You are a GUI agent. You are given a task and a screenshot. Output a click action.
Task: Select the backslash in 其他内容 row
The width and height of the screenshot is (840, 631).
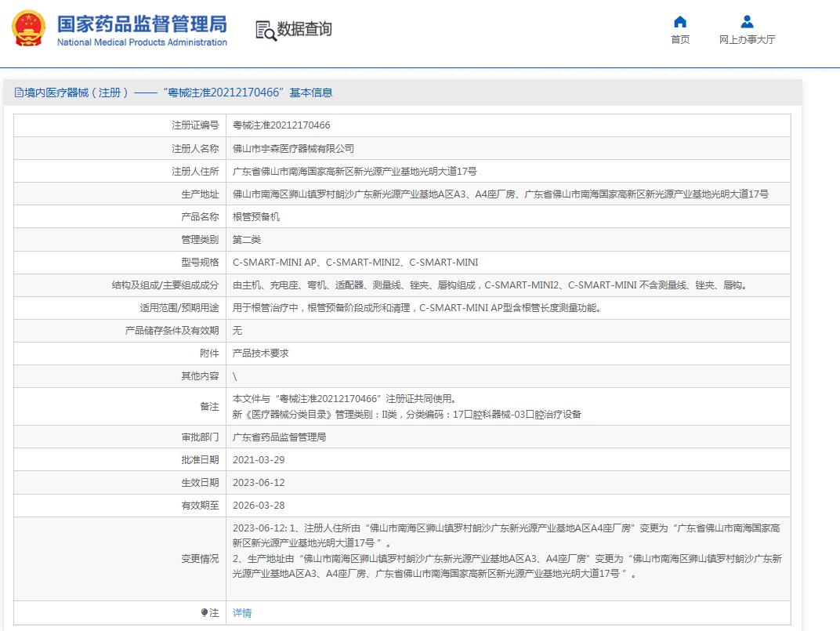click(234, 376)
